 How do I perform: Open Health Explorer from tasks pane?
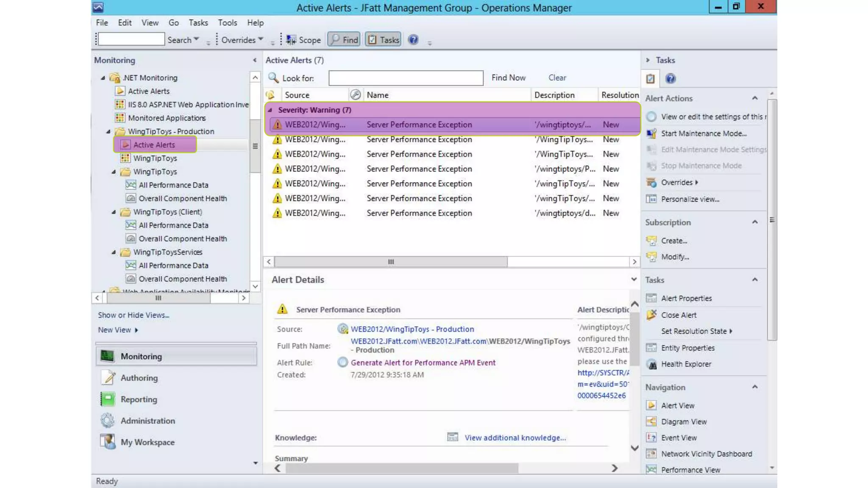(686, 364)
